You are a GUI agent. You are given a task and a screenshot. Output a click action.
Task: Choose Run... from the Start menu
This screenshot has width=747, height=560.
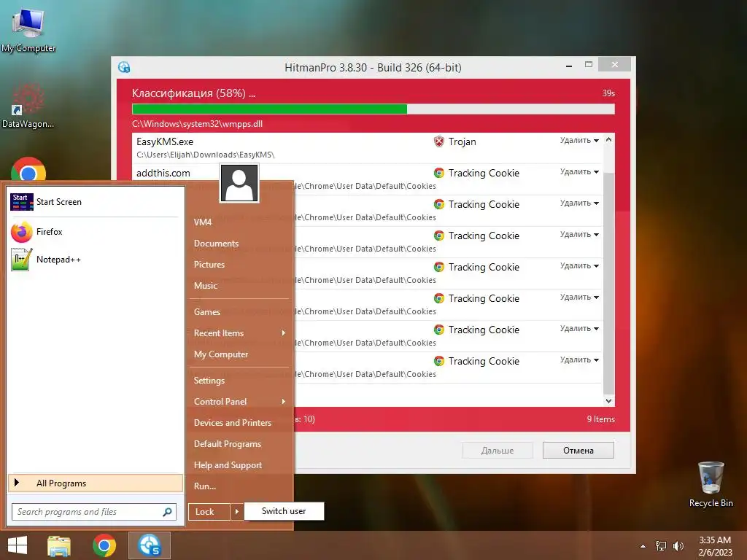pyautogui.click(x=205, y=486)
